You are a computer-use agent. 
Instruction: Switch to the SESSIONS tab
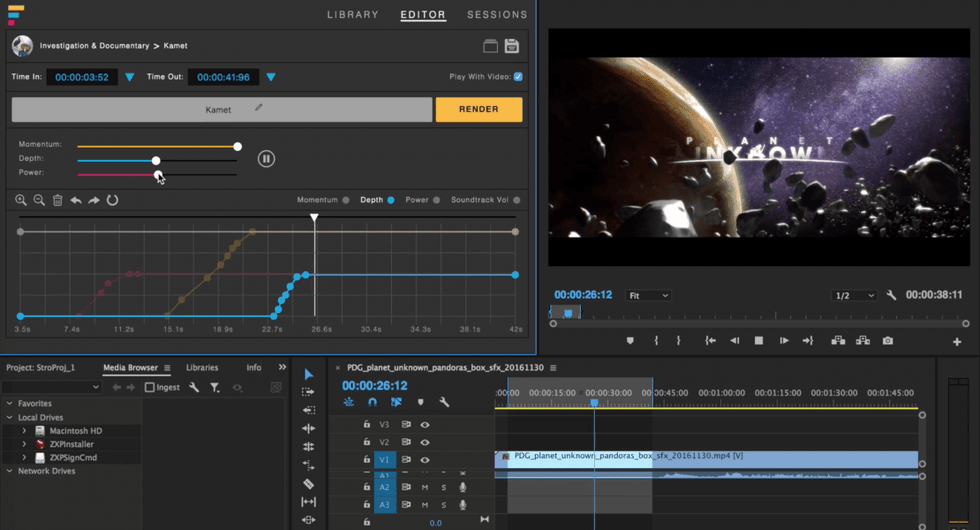[x=498, y=14]
